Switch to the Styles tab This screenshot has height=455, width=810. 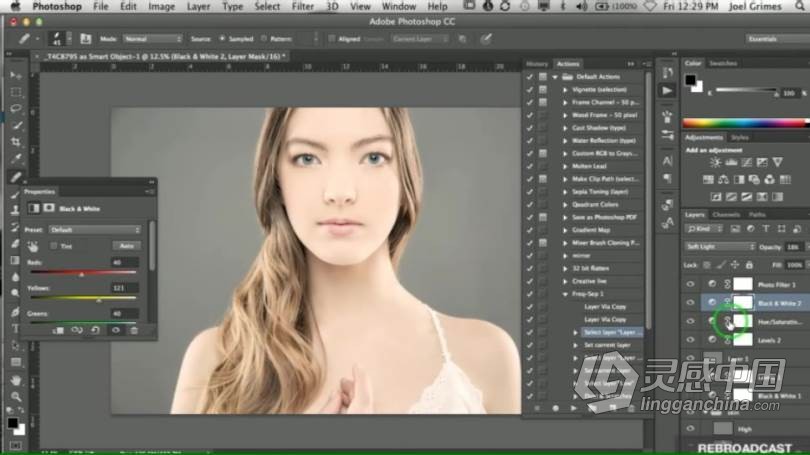(740, 137)
